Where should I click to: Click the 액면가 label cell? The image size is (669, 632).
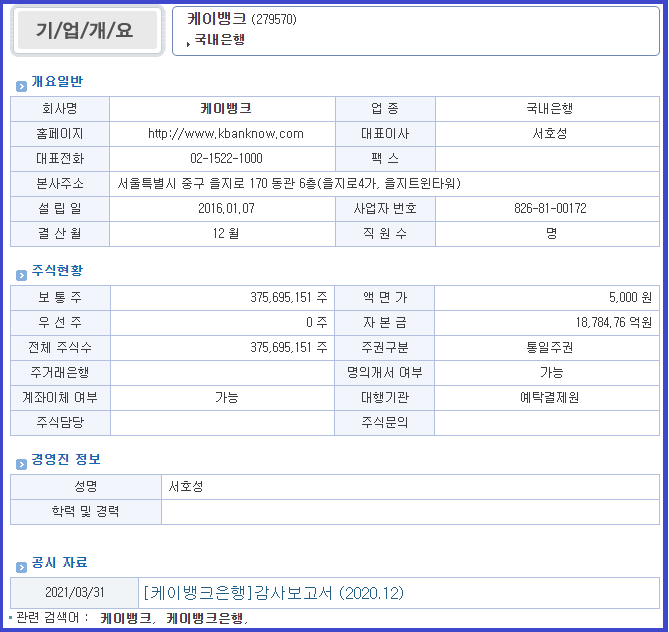click(384, 297)
